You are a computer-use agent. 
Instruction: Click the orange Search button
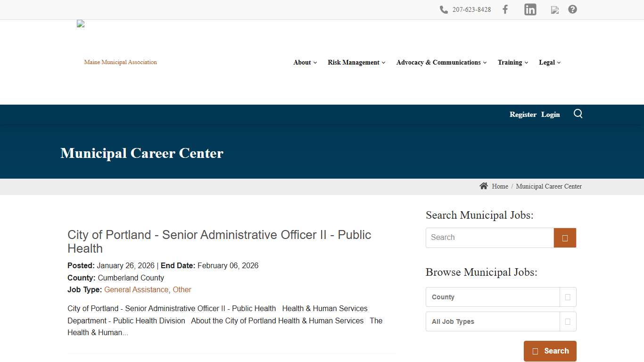pyautogui.click(x=550, y=351)
